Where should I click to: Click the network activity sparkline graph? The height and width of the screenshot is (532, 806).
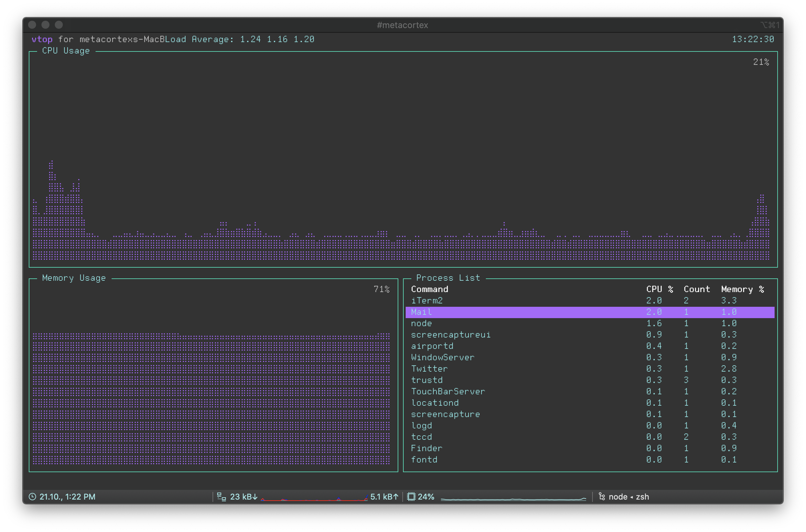pyautogui.click(x=314, y=498)
